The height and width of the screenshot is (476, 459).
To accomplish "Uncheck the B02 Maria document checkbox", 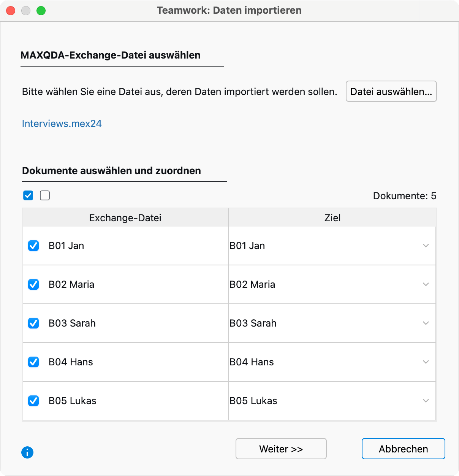I will click(x=33, y=284).
